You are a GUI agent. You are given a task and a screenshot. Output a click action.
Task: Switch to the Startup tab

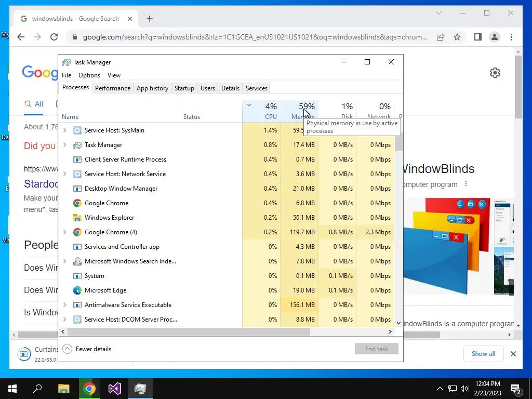click(x=184, y=88)
